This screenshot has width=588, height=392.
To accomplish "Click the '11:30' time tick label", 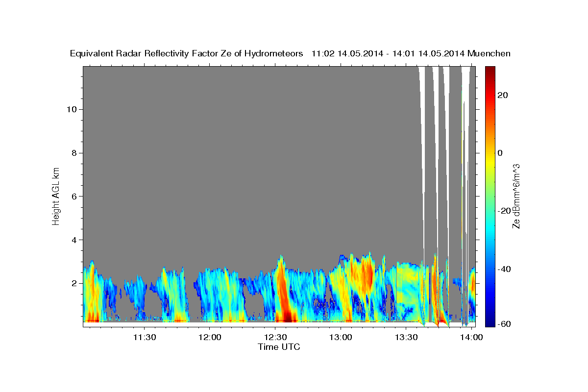I will click(145, 337).
